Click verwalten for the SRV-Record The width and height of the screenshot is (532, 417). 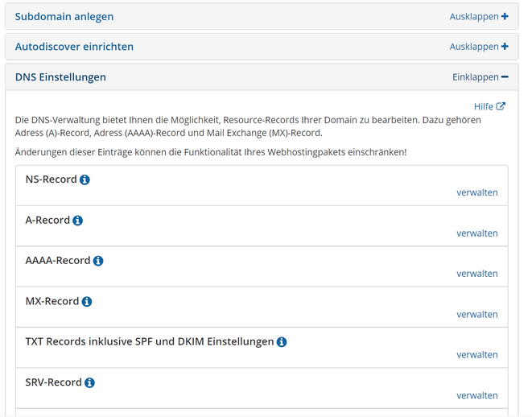477,395
